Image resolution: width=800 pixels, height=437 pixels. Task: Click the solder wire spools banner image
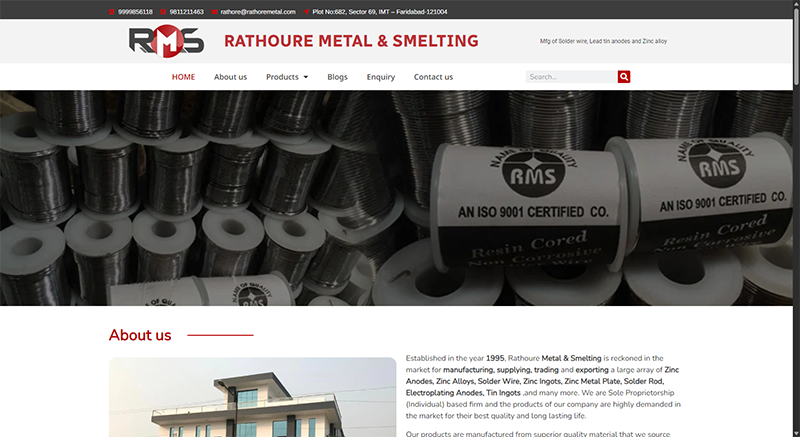pyautogui.click(x=396, y=198)
